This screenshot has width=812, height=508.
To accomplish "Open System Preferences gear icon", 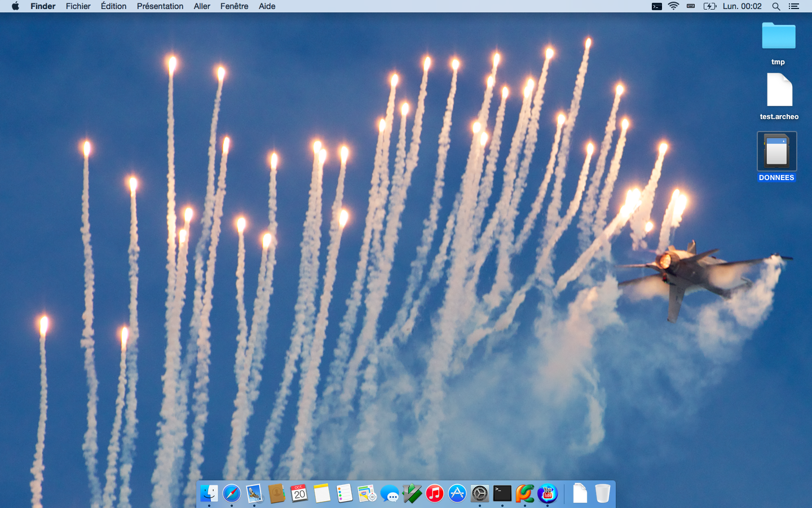I will tap(480, 493).
